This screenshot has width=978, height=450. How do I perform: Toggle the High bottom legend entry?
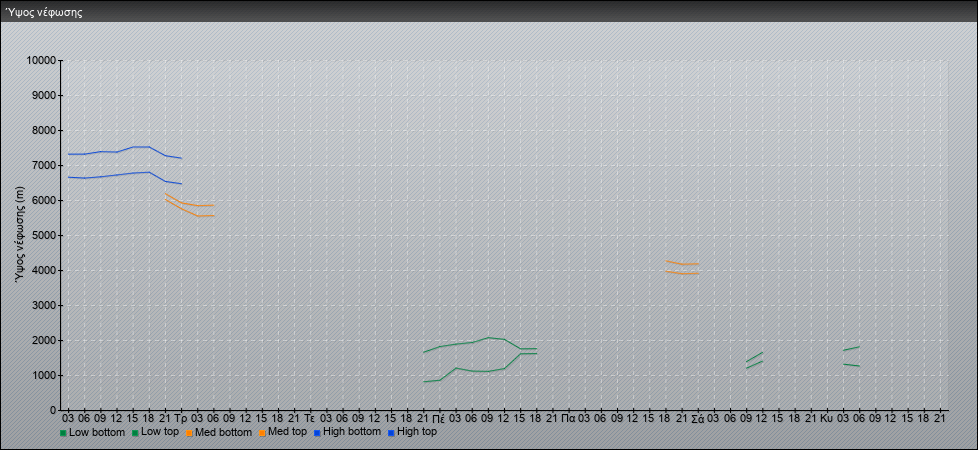click(x=349, y=432)
